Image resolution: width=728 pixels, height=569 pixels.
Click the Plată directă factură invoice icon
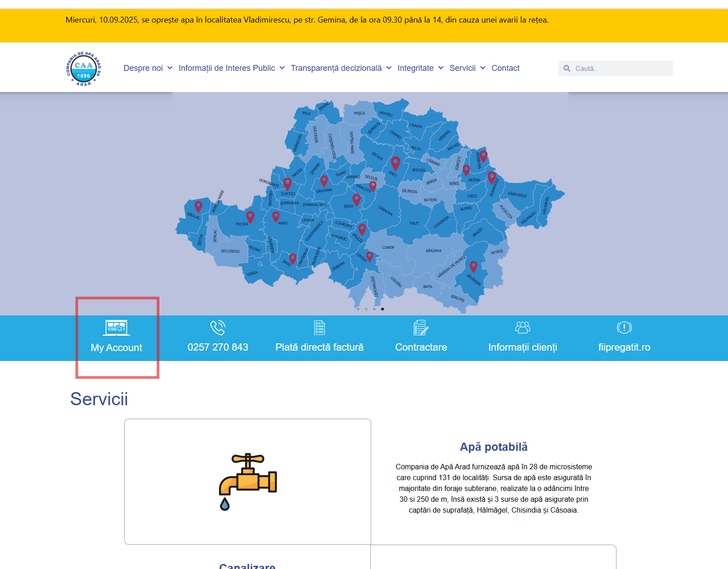coord(319,328)
